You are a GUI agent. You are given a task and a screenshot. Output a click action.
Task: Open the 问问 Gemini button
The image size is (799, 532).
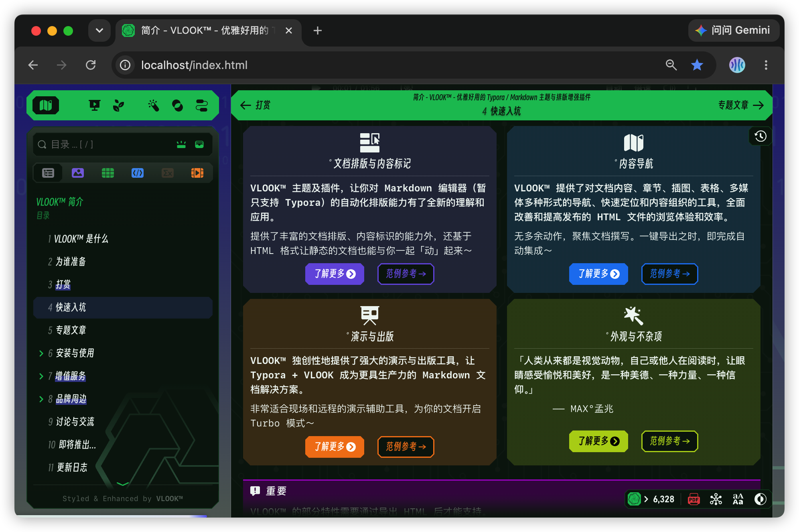tap(734, 30)
